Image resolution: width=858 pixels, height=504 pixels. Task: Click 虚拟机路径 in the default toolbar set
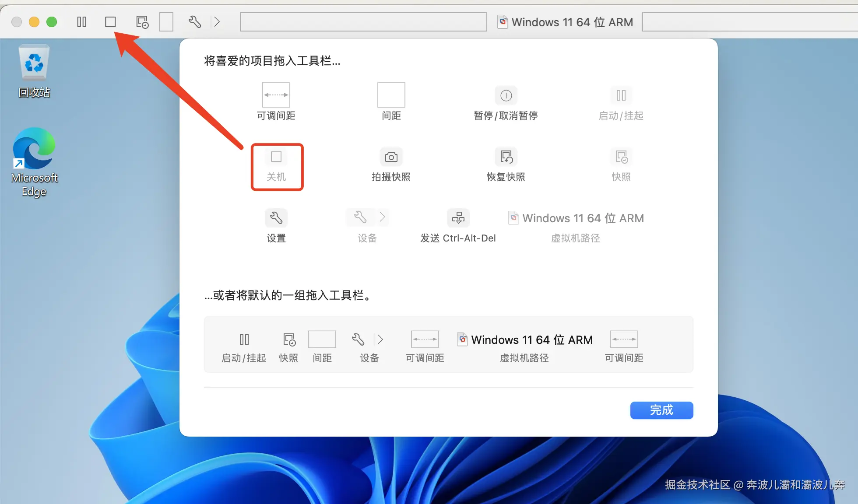coord(524,348)
